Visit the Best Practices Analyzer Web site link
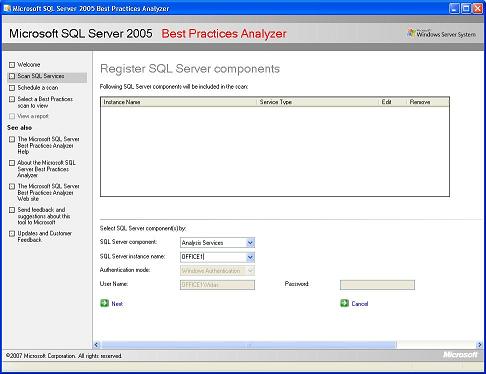 (x=48, y=192)
